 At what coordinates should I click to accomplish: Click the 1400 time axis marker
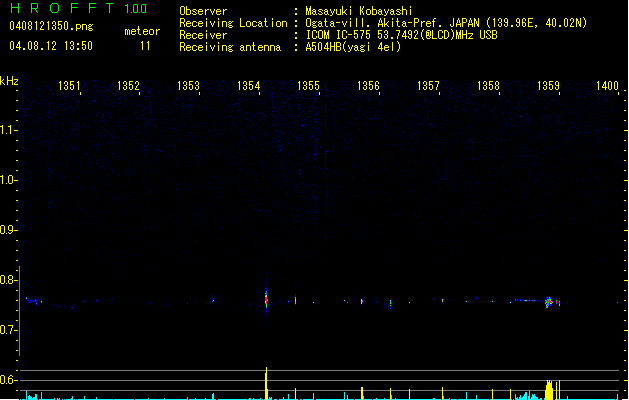coord(607,86)
